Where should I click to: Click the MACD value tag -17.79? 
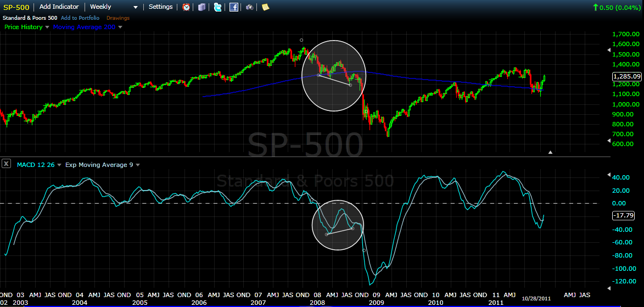pos(623,215)
